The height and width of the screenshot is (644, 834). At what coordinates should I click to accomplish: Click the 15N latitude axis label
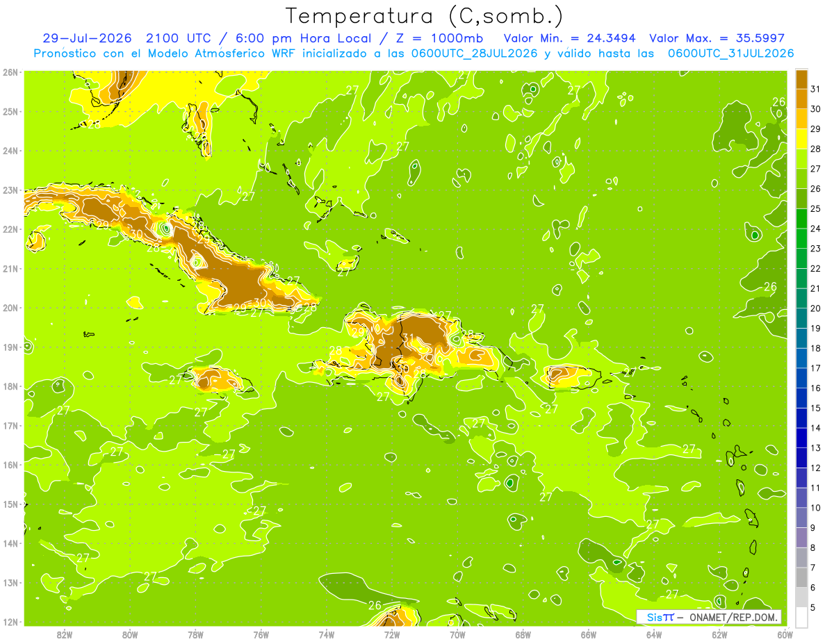click(10, 504)
